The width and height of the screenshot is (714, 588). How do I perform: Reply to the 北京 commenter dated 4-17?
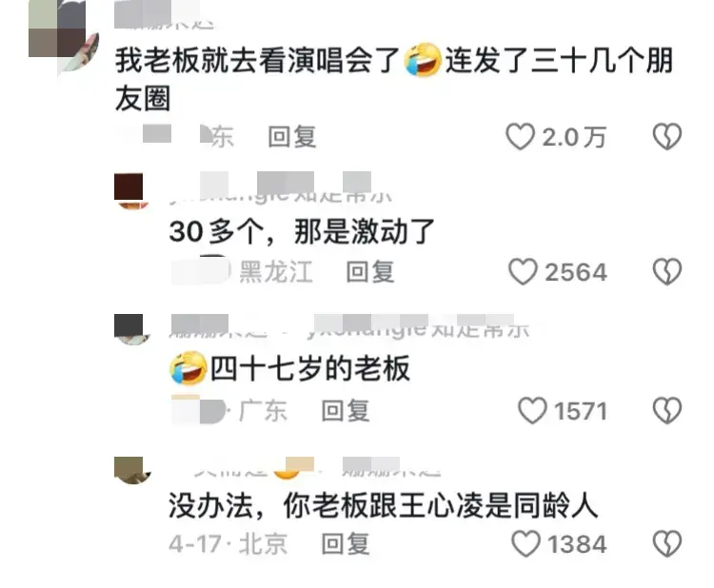346,543
